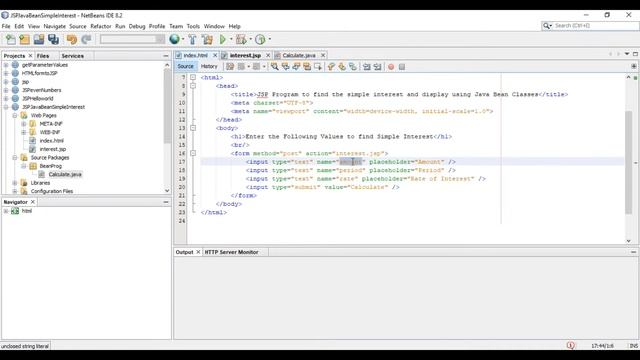Image resolution: width=640 pixels, height=360 pixels.
Task: Click the green Run Project icon
Action: (x=223, y=40)
